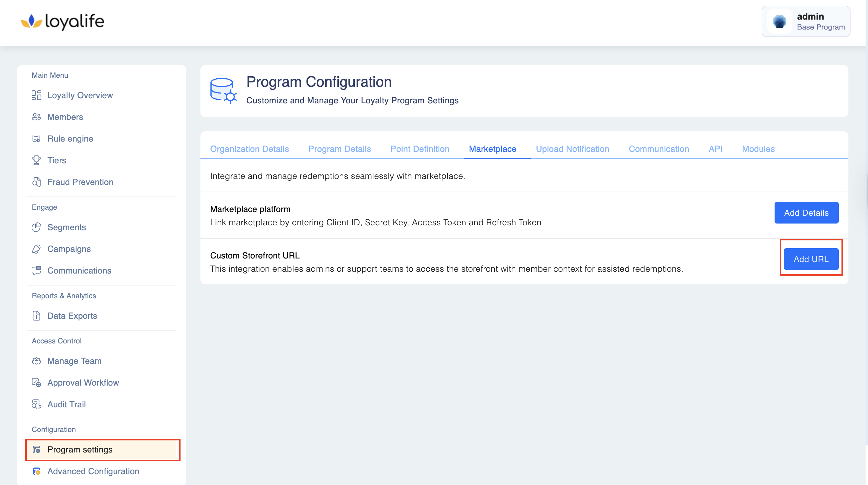Click the Tiers trophy icon

(36, 160)
